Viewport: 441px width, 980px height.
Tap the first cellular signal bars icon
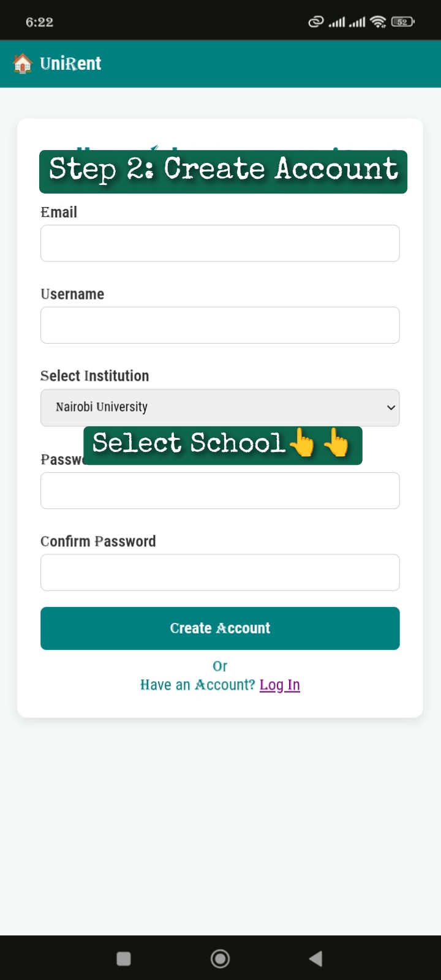(337, 23)
